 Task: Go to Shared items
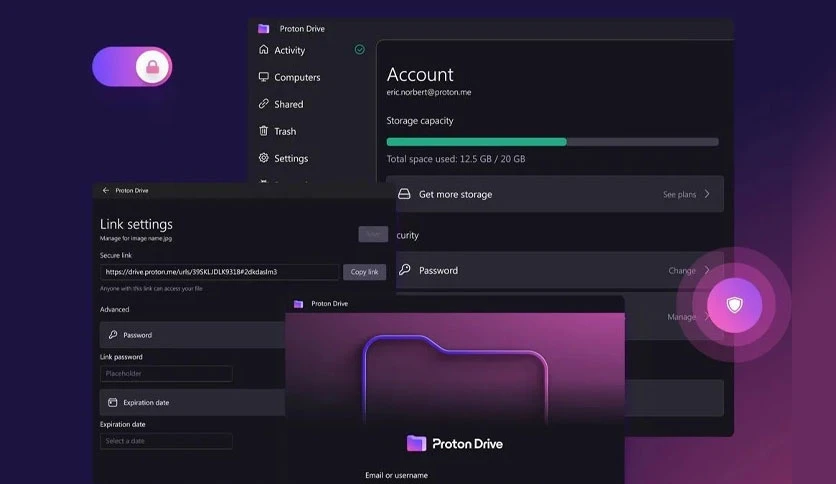[288, 104]
